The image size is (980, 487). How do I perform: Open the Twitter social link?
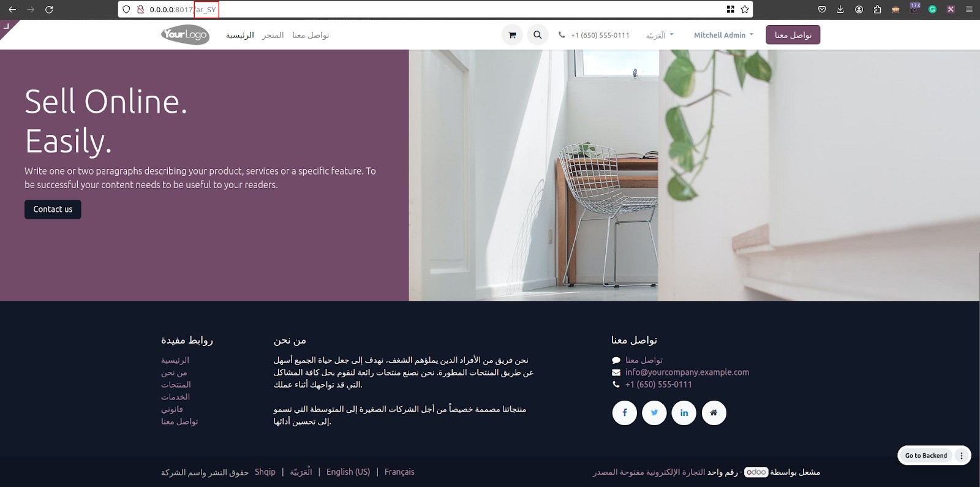(x=654, y=413)
